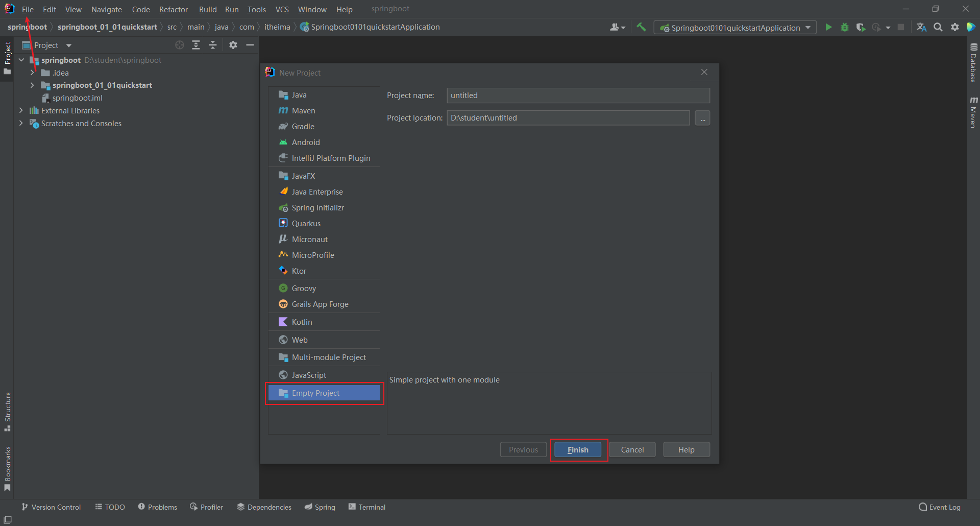
Task: Open Database tool window on right edge
Action: pos(973,63)
